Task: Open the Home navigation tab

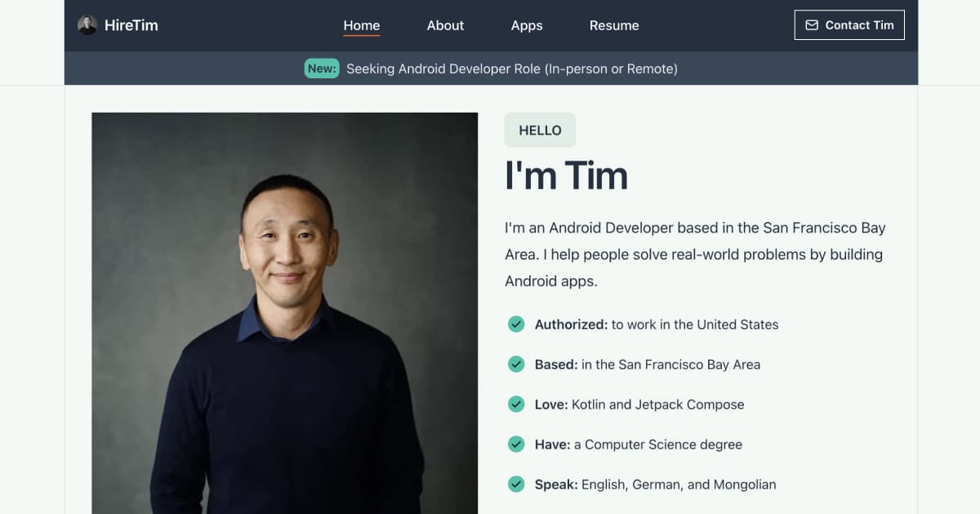Action: (361, 24)
